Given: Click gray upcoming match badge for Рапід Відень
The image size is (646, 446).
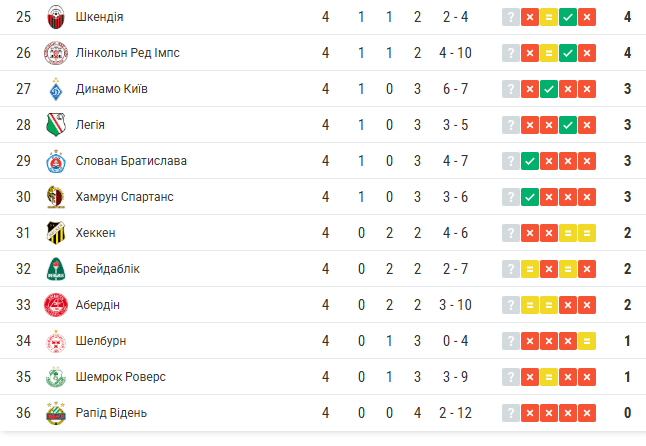Looking at the screenshot, I should click(x=511, y=413).
